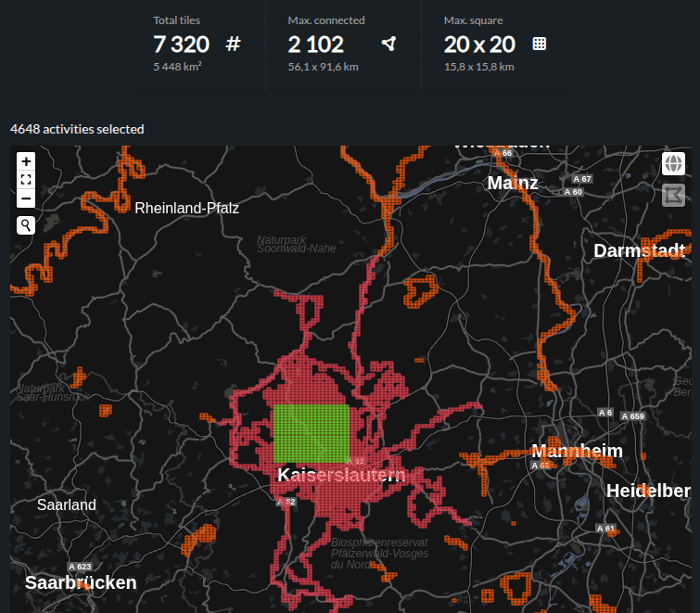700x613 pixels.
Task: Zoom out of the map
Action: coord(26,198)
